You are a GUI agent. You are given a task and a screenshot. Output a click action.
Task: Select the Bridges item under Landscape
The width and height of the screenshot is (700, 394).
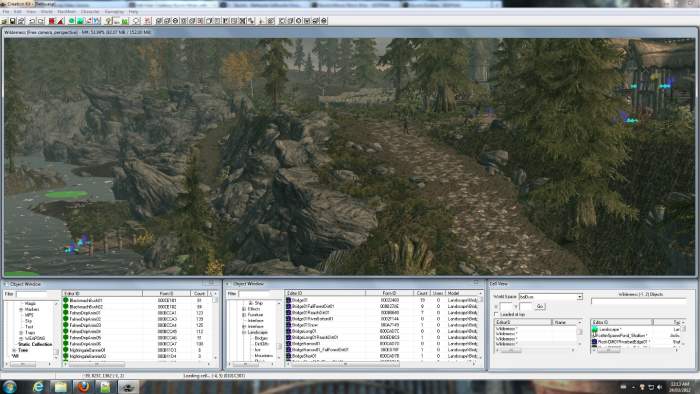pos(261,338)
